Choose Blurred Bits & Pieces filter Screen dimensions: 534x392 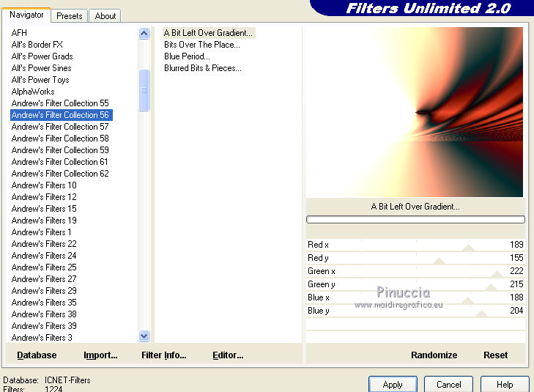coord(203,68)
